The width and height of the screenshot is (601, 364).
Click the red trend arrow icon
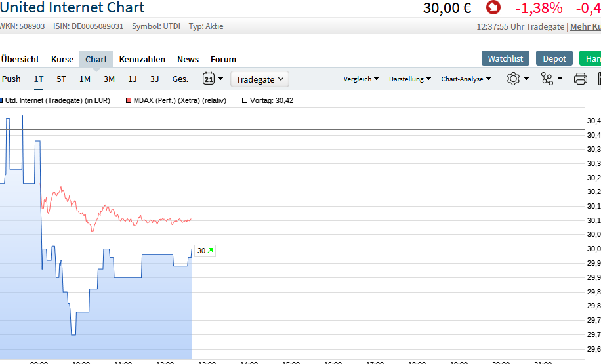tap(493, 8)
